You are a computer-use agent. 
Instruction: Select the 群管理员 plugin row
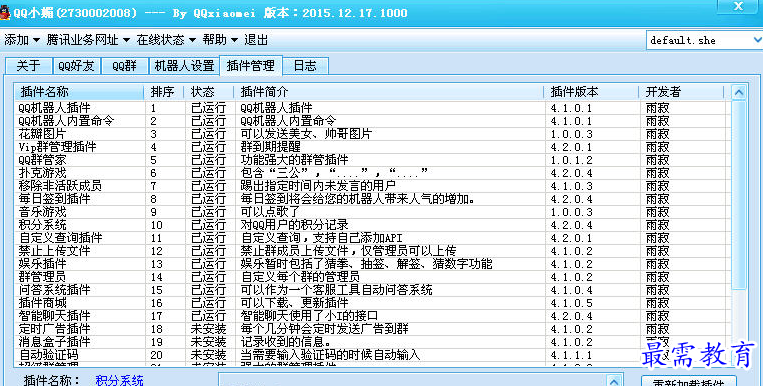click(x=372, y=277)
